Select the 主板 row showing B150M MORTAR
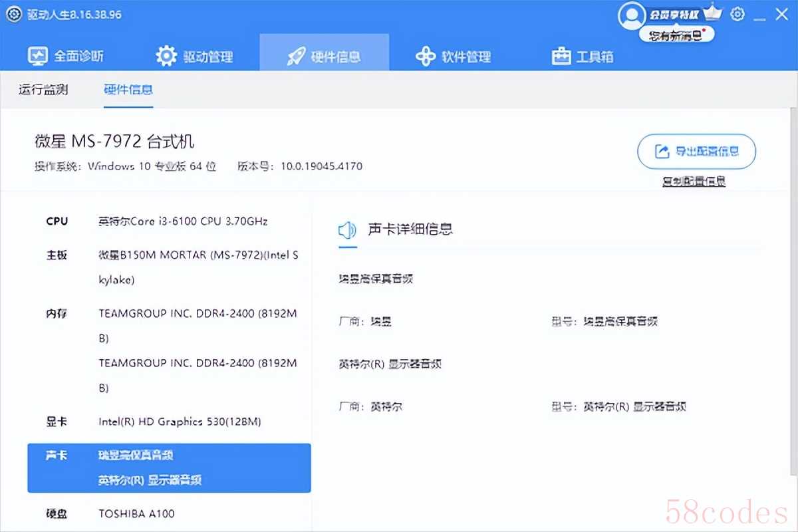Viewport: 798px width, 532px height. click(x=169, y=267)
